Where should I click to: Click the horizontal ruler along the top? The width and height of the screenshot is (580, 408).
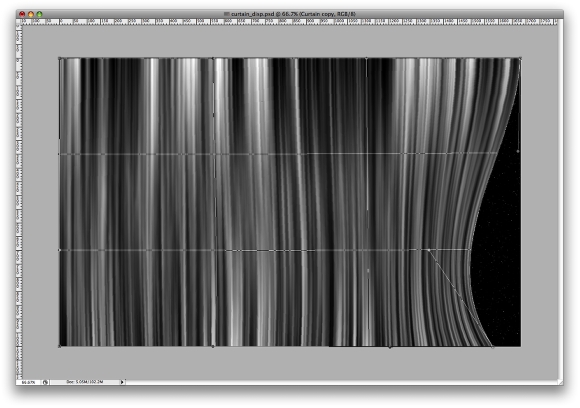click(290, 22)
